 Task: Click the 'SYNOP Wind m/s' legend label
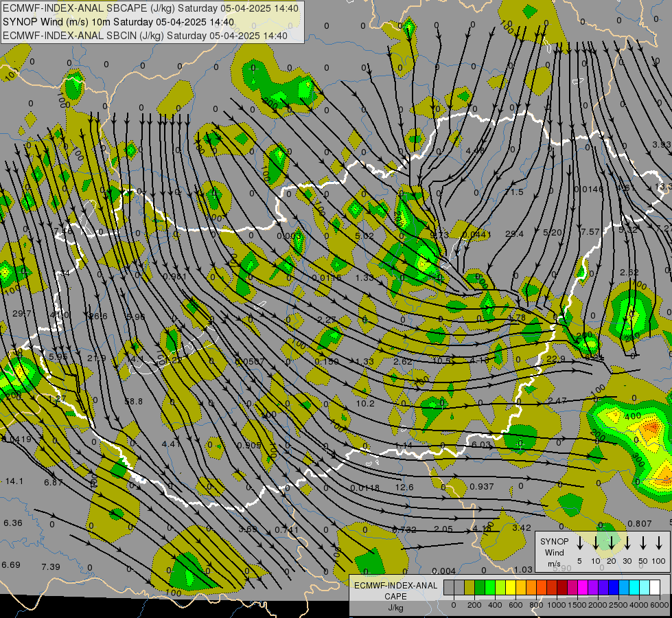pyautogui.click(x=554, y=552)
